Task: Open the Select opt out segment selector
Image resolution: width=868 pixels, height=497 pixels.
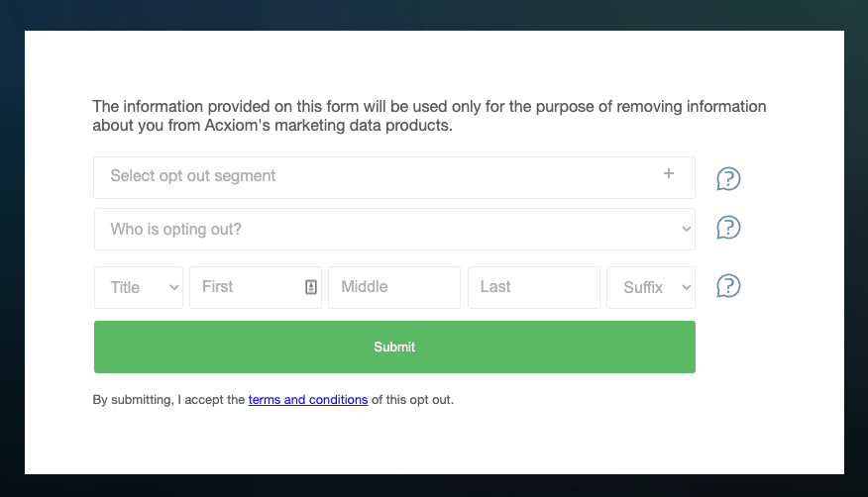Action: [394, 177]
